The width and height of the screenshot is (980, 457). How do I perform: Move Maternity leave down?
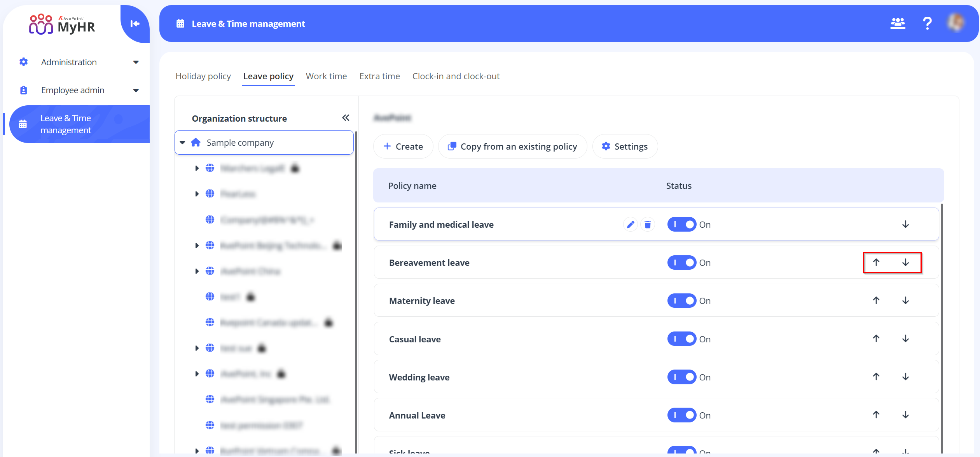coord(905,300)
